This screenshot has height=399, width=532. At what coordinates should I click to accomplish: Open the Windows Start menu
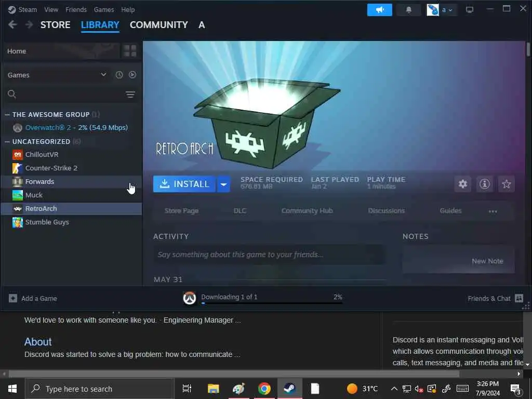pyautogui.click(x=12, y=389)
